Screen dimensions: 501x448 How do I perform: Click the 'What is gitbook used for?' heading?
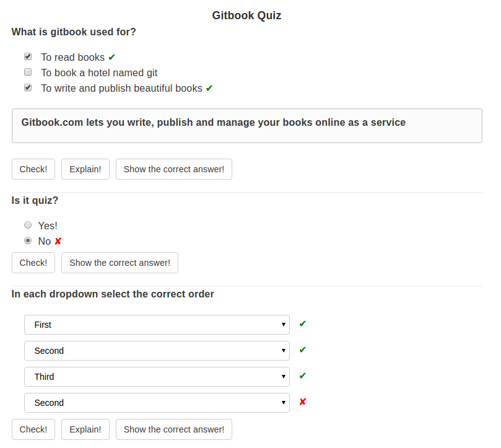74,32
